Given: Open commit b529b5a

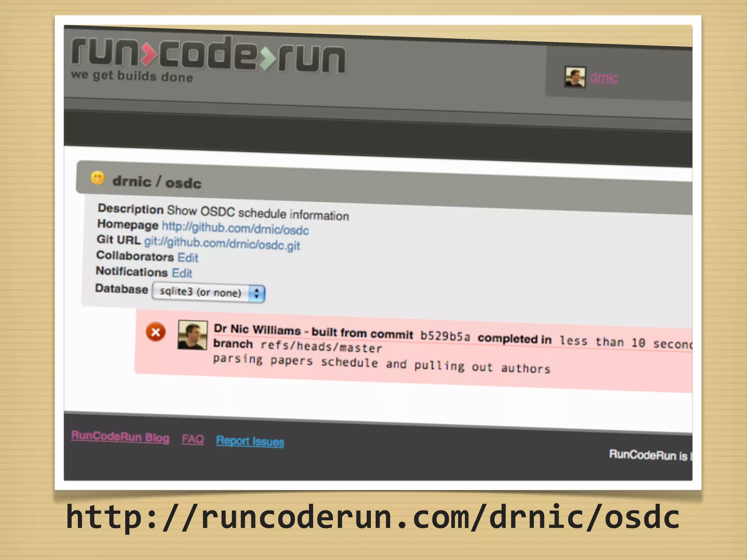Looking at the screenshot, I should click(445, 336).
